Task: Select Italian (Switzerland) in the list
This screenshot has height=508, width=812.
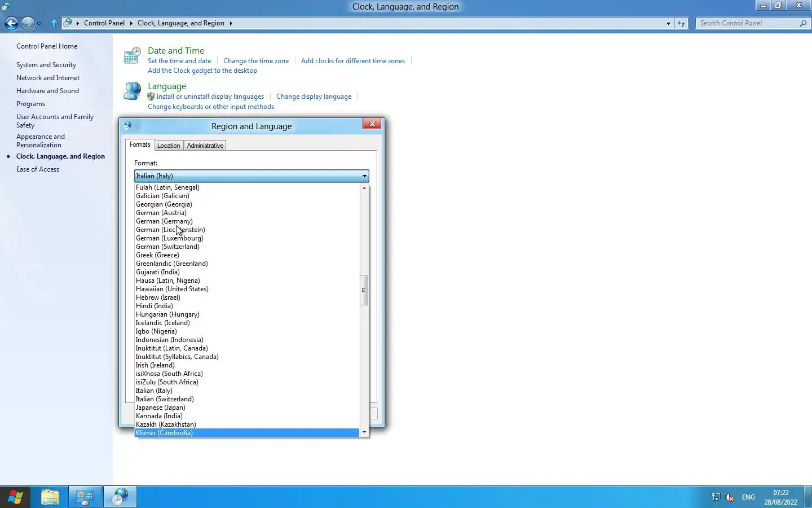Action: [x=247, y=399]
